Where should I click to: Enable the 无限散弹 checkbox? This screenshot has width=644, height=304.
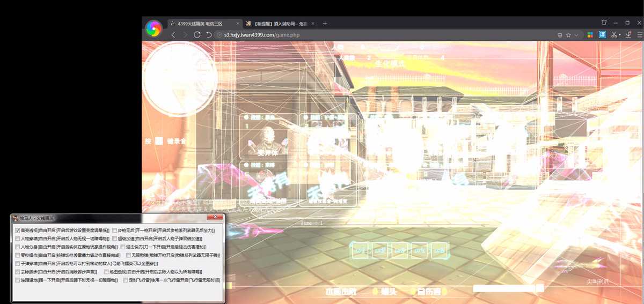click(128, 255)
